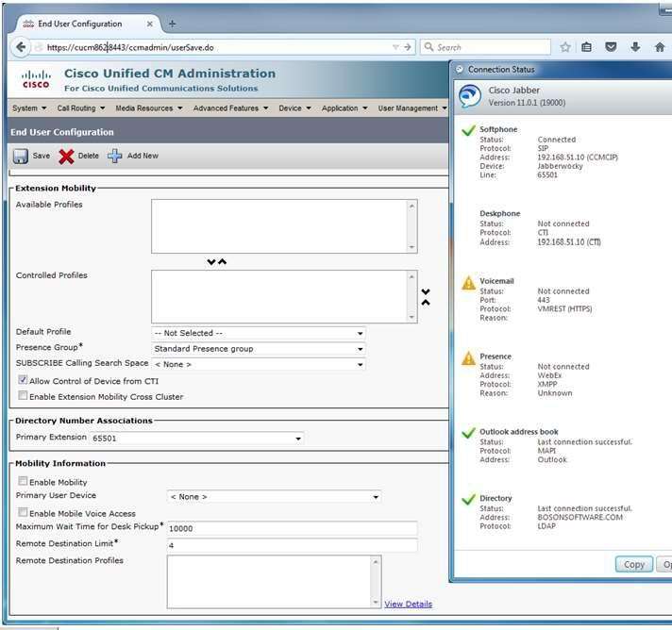Click the search magnifier icon
672x630 pixels.
click(x=428, y=46)
